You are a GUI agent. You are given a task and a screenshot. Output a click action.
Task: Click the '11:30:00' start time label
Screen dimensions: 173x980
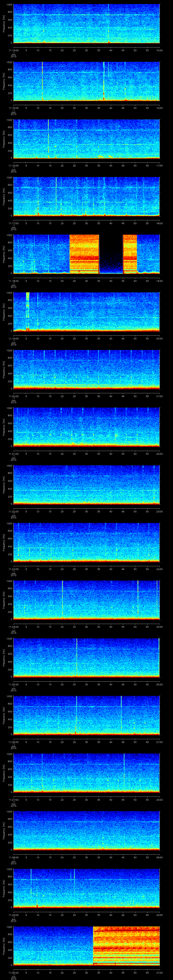[x=13, y=972]
